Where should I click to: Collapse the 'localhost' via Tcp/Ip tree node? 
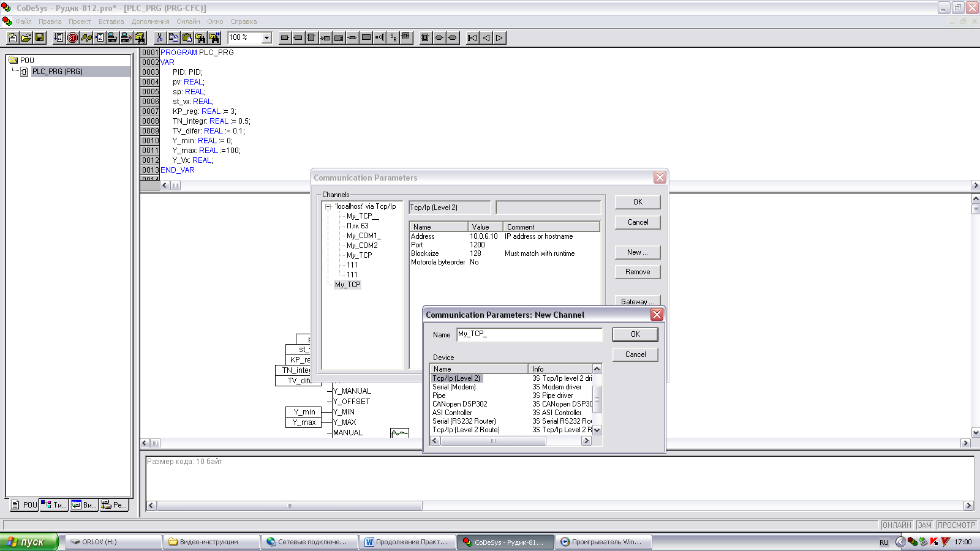[328, 207]
